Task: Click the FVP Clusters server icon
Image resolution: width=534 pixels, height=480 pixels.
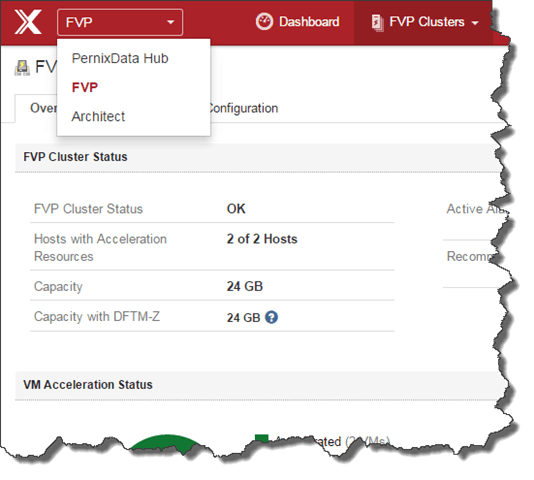Action: coord(377,23)
